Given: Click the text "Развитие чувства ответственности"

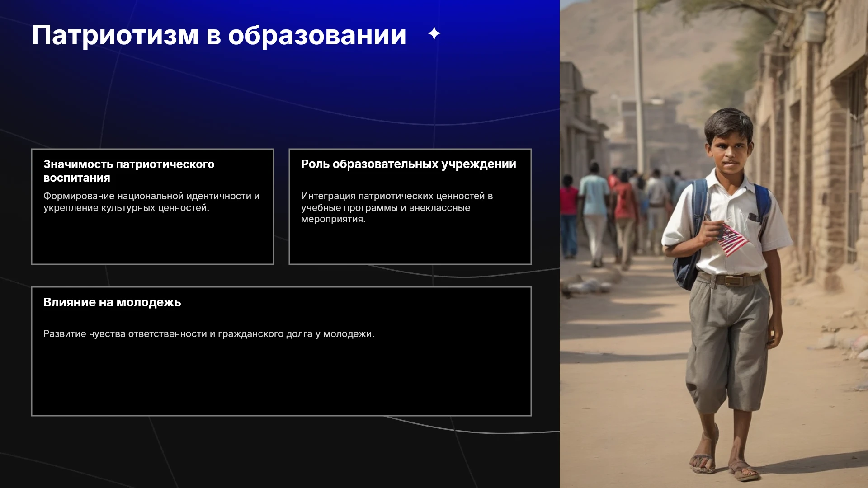Looking at the screenshot, I should click(125, 334).
